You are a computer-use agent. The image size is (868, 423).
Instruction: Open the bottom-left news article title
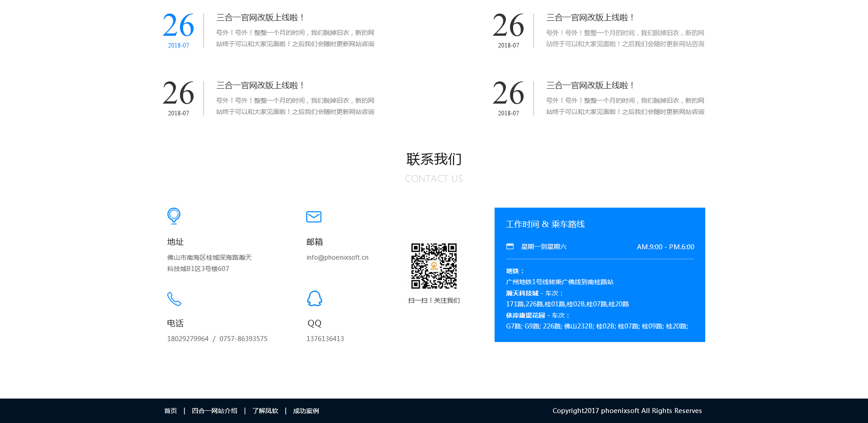coord(260,86)
